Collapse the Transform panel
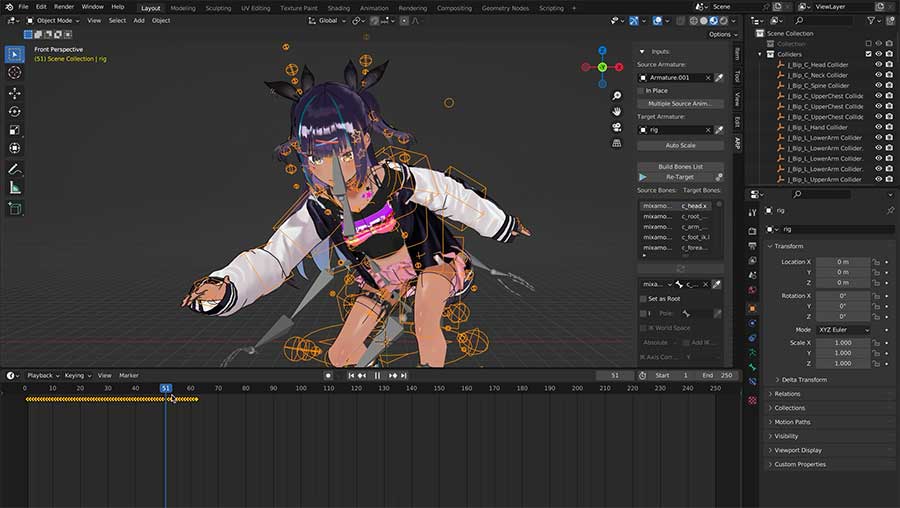Image resolution: width=900 pixels, height=508 pixels. 789,246
